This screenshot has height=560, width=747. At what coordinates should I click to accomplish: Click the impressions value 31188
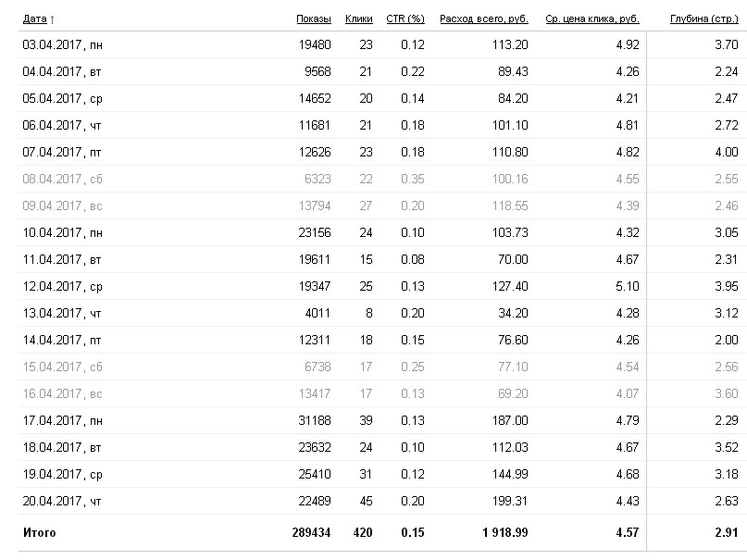tap(314, 420)
